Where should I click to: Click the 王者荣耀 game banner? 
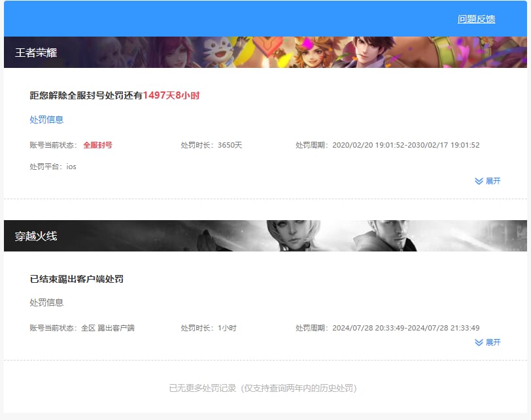tap(265, 52)
